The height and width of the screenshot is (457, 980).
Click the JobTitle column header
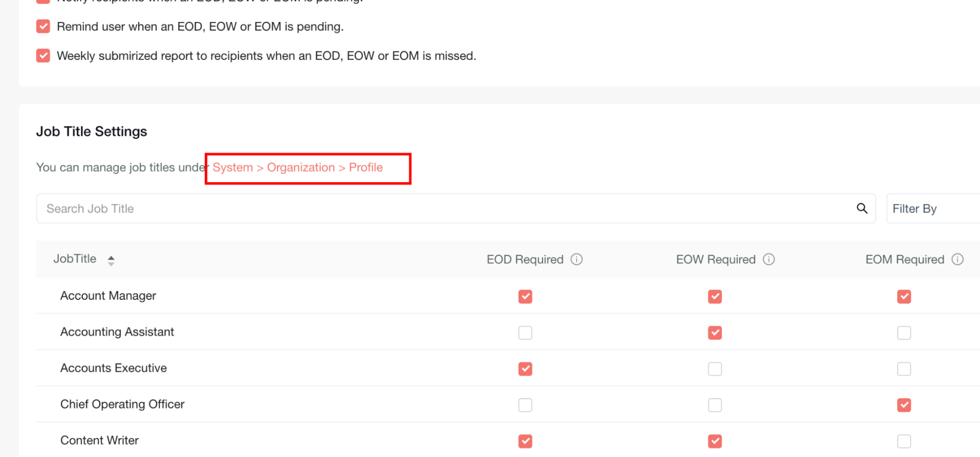coord(75,259)
